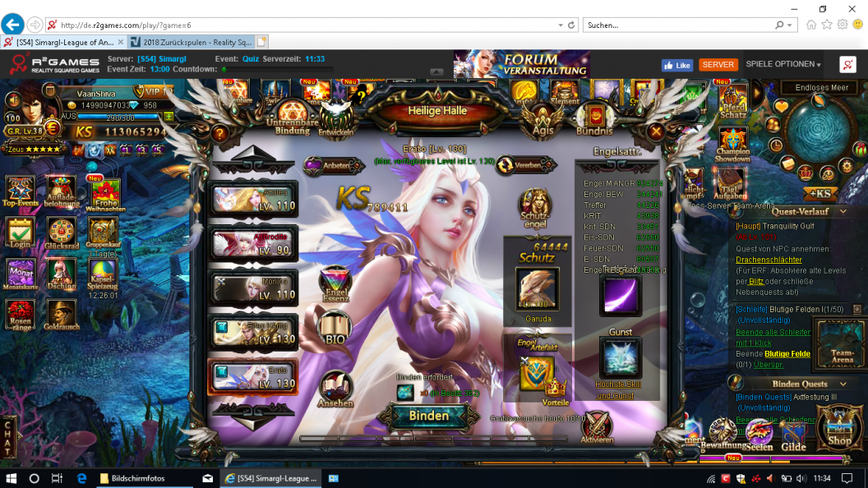Open the Schutzengel guardian icon
Image resolution: width=868 pixels, height=488 pixels.
pos(535,207)
